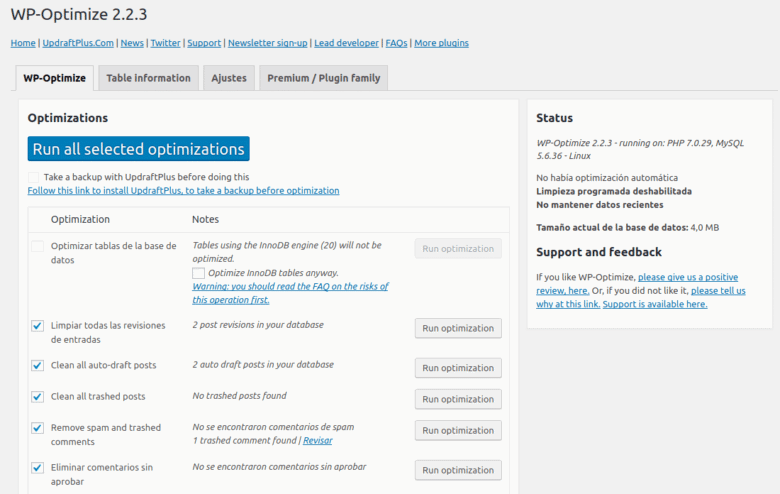
Task: Toggle the UpdraftPlus backup checkbox
Action: tap(33, 177)
